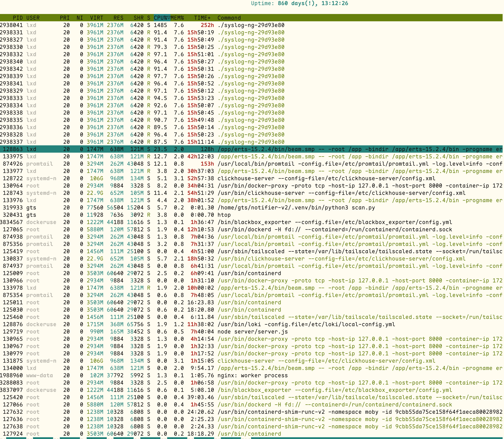The height and width of the screenshot is (439, 504).
Task: Select syslog-ng row with PID 2938335
Action: tap(251, 120)
